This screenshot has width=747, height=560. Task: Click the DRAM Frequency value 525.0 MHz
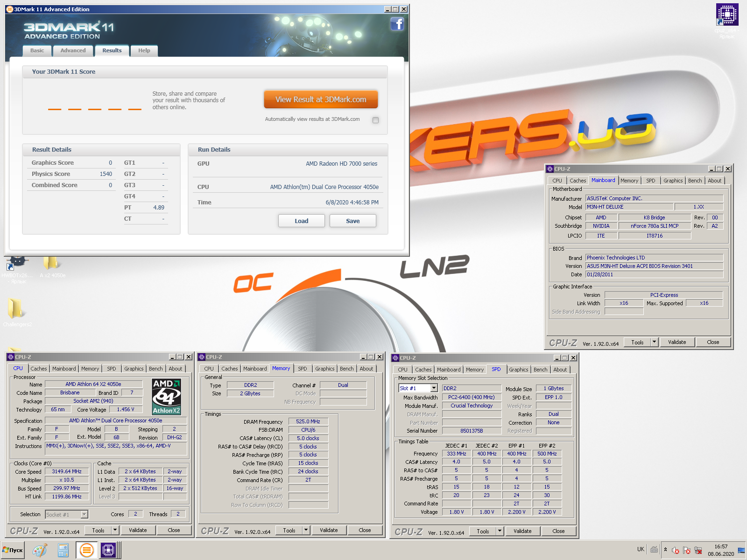(x=308, y=421)
